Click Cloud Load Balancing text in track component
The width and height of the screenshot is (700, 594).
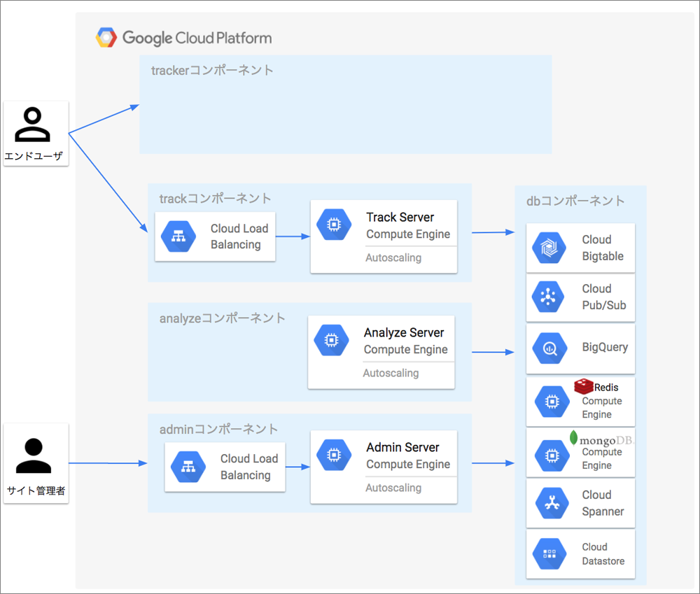pos(239,236)
